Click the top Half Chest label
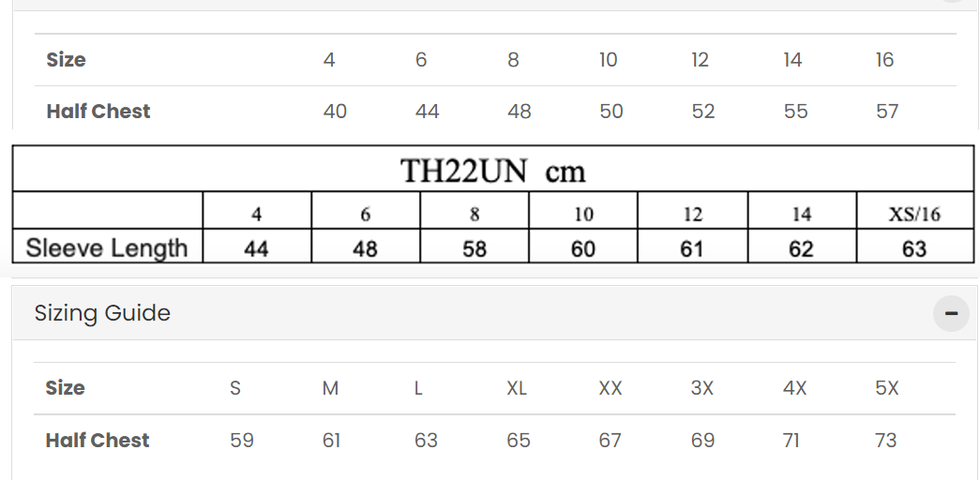This screenshot has height=480, width=980. [98, 112]
